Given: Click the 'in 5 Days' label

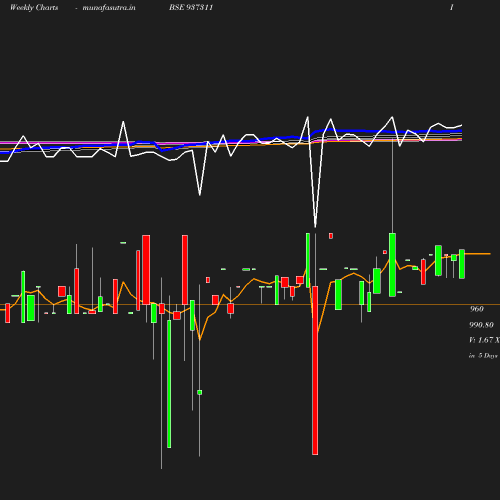Looking at the screenshot, I should click(x=483, y=356).
